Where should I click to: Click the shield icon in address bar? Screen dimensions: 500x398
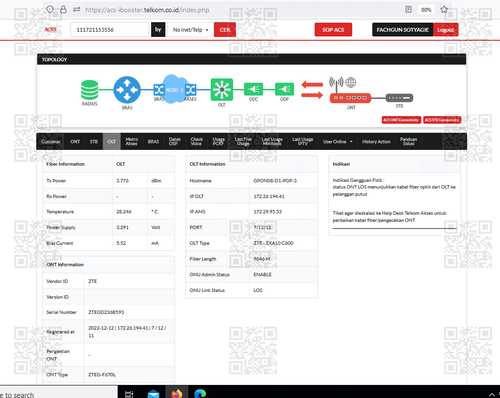[50, 9]
